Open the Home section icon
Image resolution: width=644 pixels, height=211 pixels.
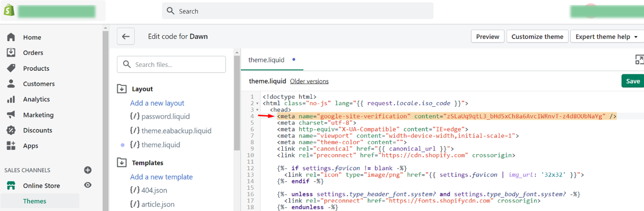[11, 37]
